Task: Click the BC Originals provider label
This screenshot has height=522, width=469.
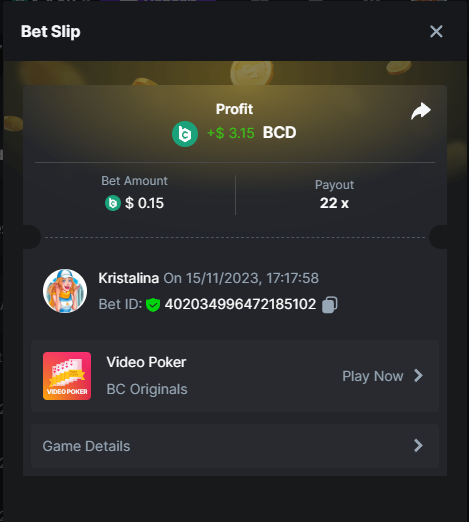Action: 147,389
